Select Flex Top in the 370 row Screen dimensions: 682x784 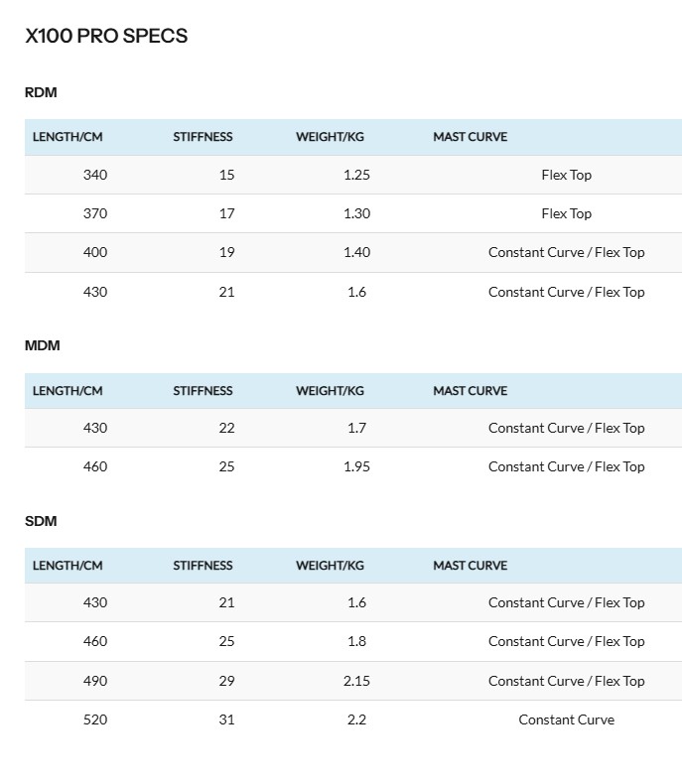coord(566,213)
